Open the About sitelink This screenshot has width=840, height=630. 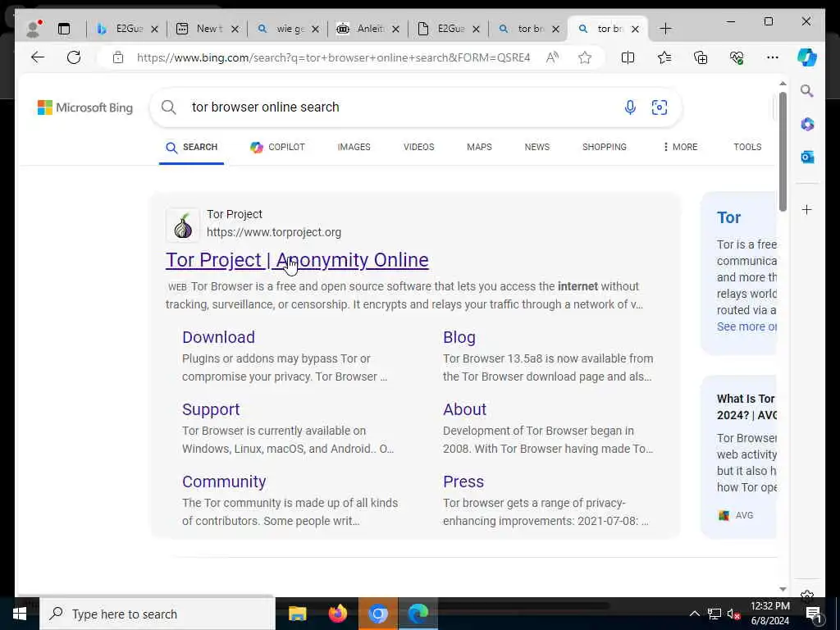coord(464,409)
